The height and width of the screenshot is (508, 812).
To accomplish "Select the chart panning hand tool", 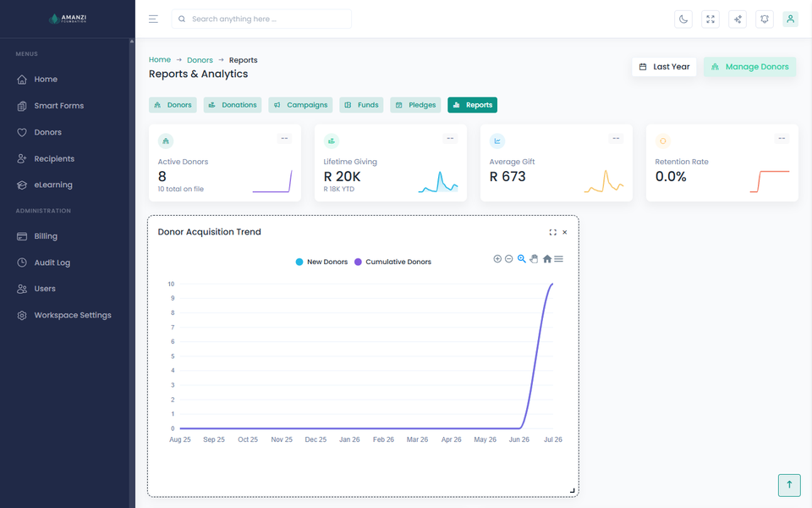I will 534,259.
